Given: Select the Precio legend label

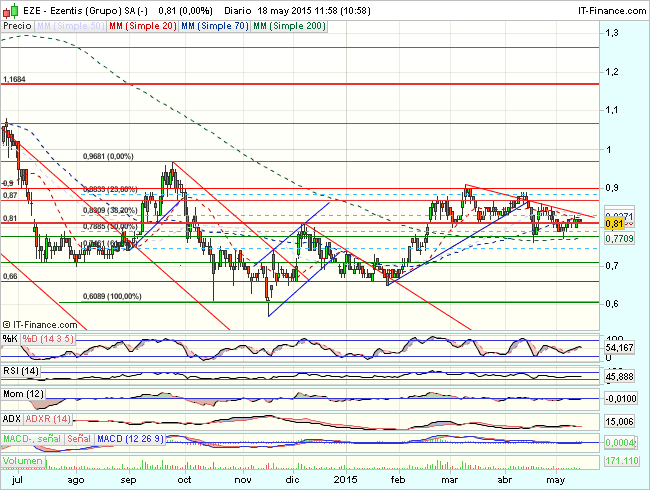Looking at the screenshot, I should pyautogui.click(x=17, y=26).
